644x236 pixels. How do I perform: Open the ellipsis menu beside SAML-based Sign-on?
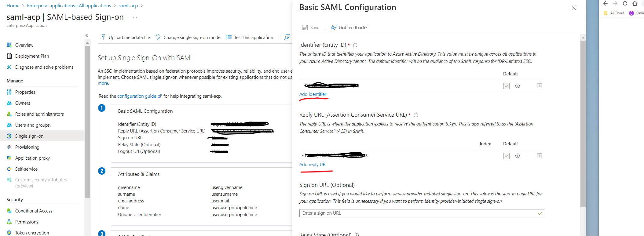135,17
